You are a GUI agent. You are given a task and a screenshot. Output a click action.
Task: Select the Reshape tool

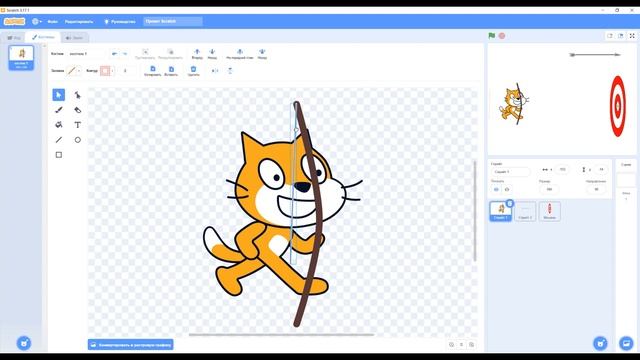[78, 95]
